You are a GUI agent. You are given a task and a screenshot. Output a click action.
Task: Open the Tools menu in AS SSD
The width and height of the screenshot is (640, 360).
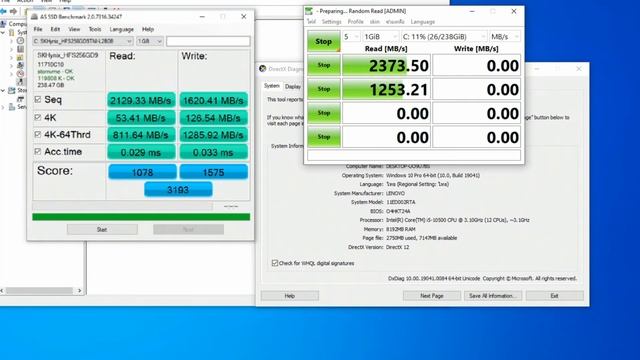click(x=95, y=29)
